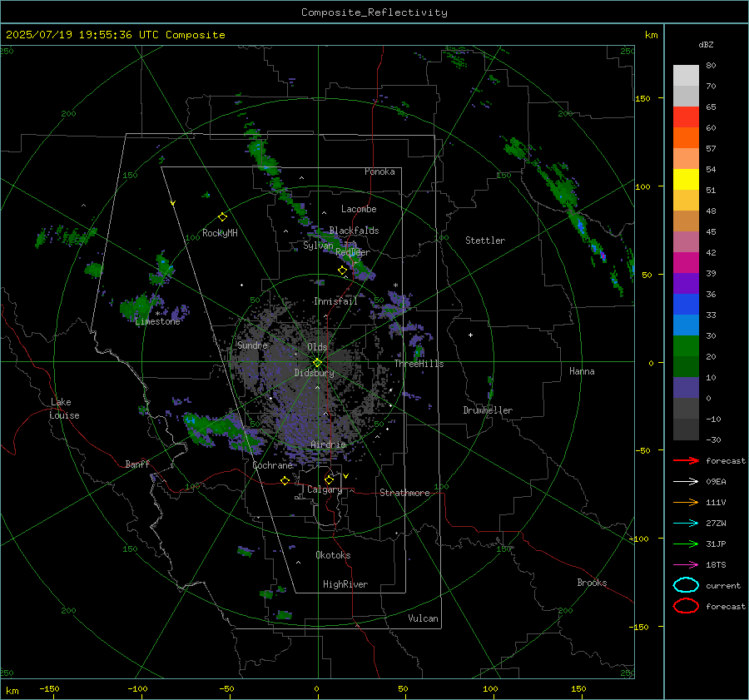Click the Sundre town label
Viewport: 749px width, 700px height.
[x=252, y=345]
